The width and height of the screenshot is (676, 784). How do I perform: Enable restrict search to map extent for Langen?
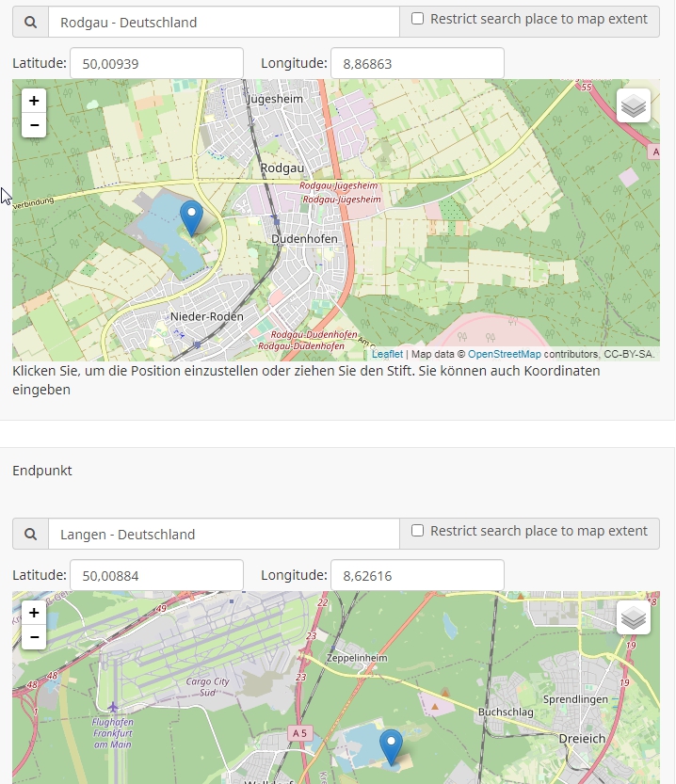[418, 531]
